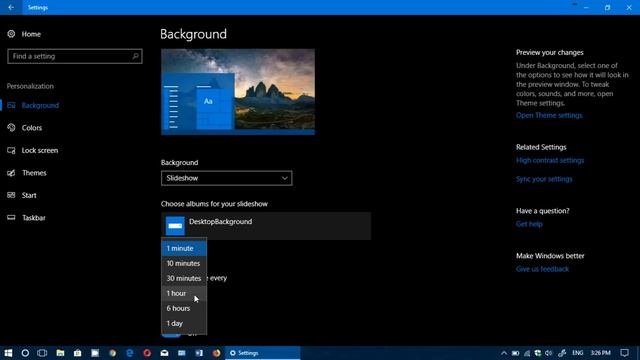Show hidden system tray icons
The image size is (640, 360).
click(504, 353)
